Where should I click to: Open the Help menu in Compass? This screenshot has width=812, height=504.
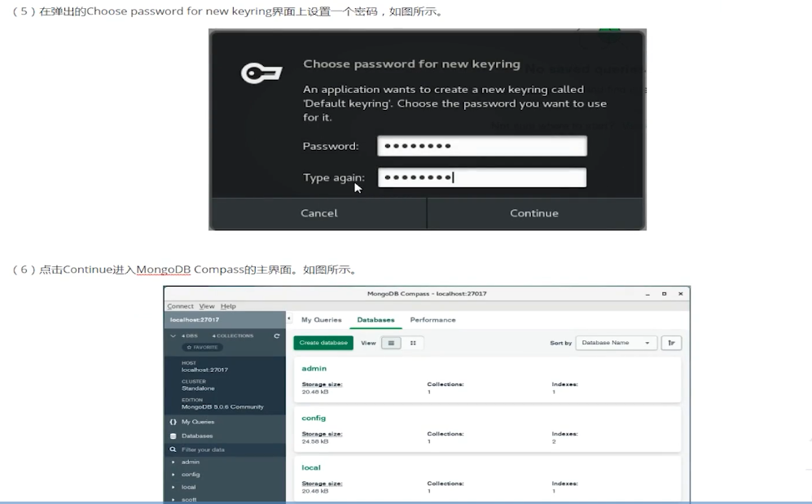228,306
